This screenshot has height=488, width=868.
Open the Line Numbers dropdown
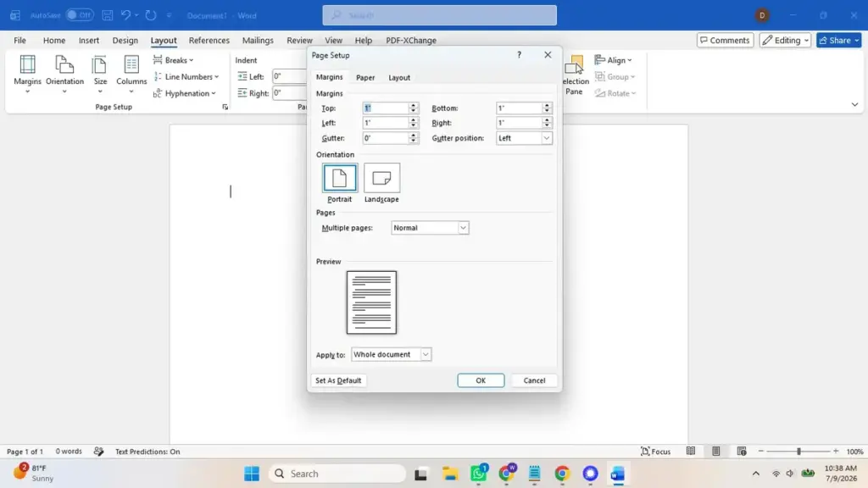pos(186,76)
